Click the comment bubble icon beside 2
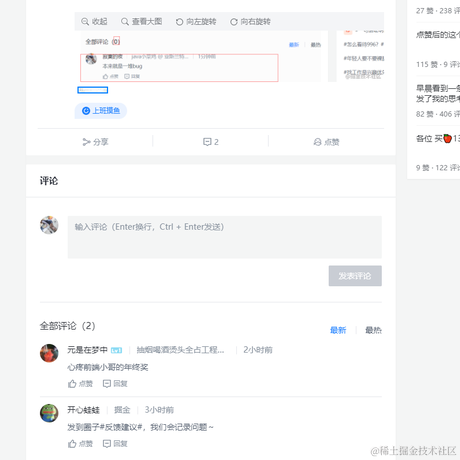Screen dimensions: 460x460 point(207,142)
